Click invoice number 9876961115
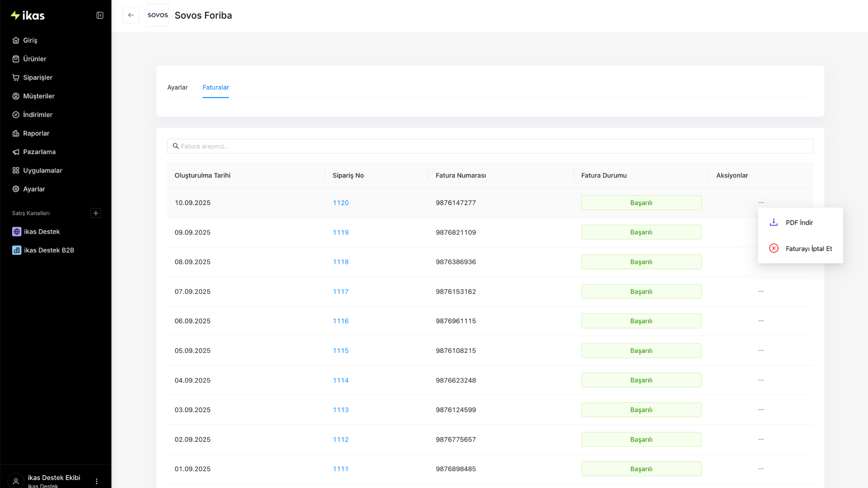 point(456,321)
